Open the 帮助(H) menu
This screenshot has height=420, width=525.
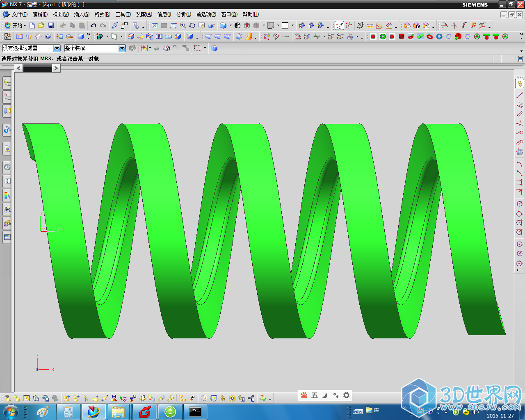(251, 14)
